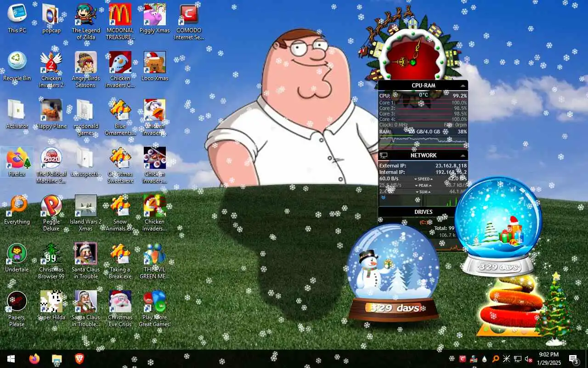588x368 pixels.
Task: Open the Christmas Browser 99 shortcut
Action: pyautogui.click(x=51, y=261)
